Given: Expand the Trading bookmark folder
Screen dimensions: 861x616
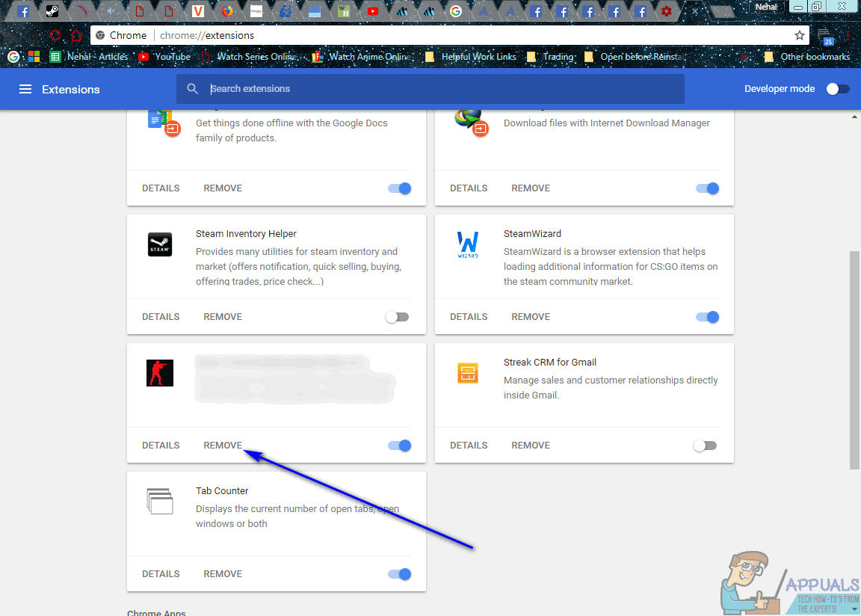Looking at the screenshot, I should pyautogui.click(x=552, y=57).
